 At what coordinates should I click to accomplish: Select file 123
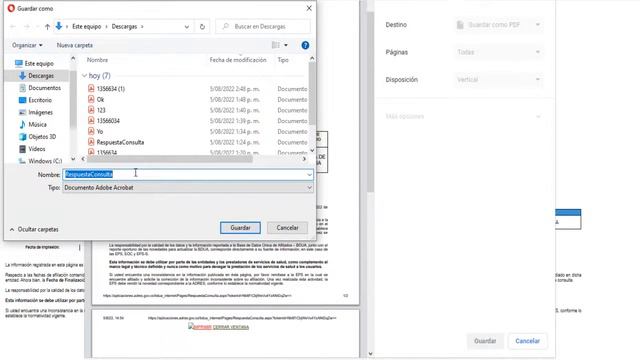(101, 110)
